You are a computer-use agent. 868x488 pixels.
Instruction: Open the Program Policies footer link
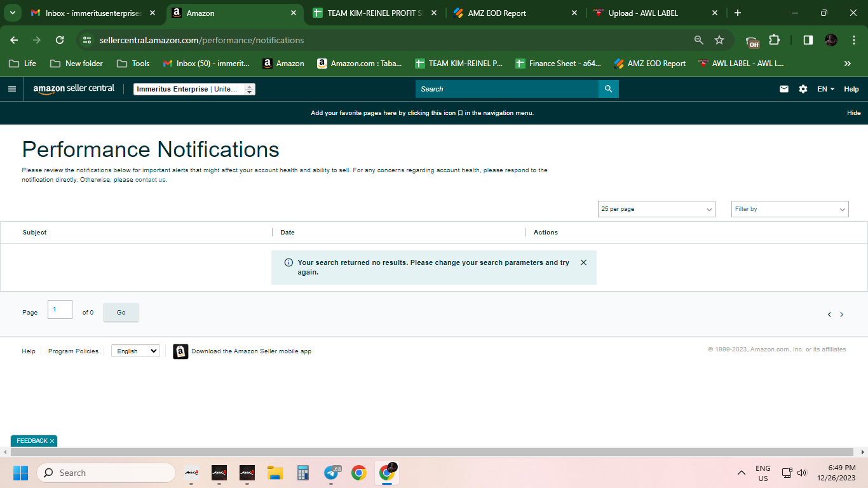click(x=73, y=351)
